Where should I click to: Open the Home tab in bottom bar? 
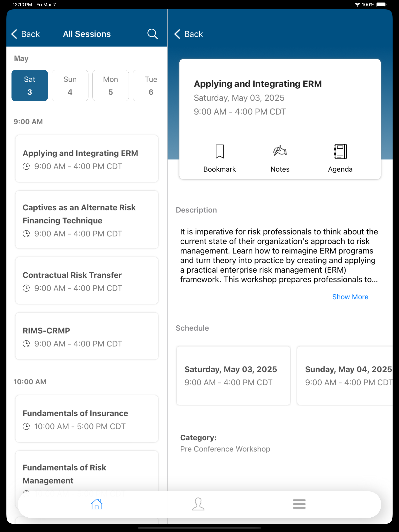[x=96, y=504]
